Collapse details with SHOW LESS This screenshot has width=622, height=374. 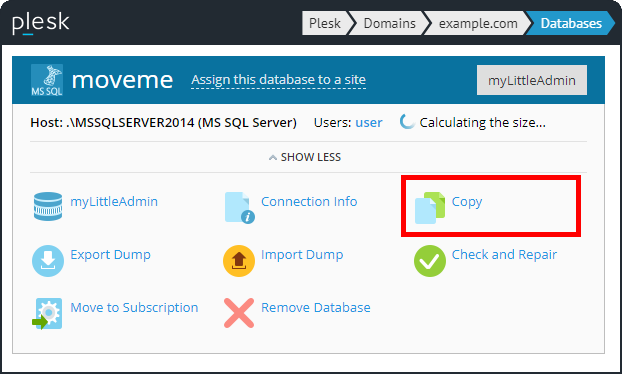tap(305, 157)
